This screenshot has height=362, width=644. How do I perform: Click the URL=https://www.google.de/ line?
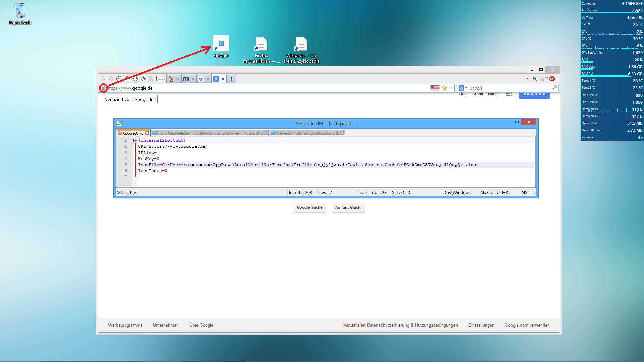coord(172,146)
